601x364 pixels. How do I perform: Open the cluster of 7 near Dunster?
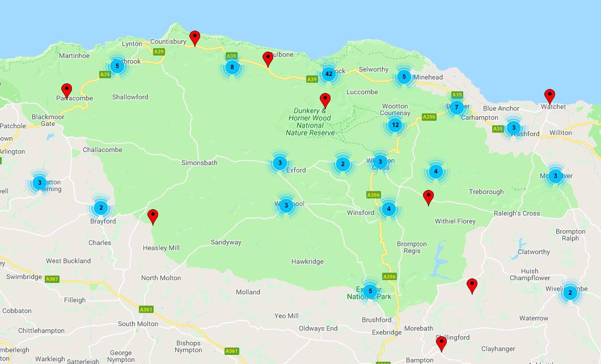click(457, 107)
